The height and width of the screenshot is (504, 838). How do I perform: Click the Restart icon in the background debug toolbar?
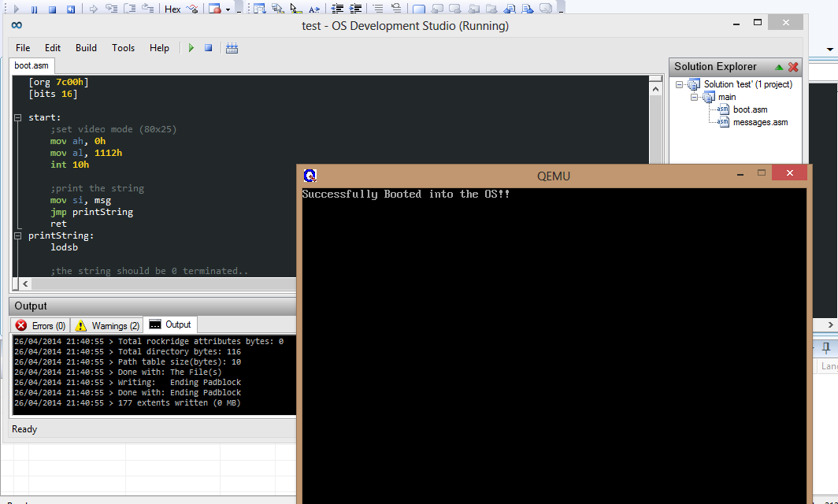pyautogui.click(x=71, y=9)
